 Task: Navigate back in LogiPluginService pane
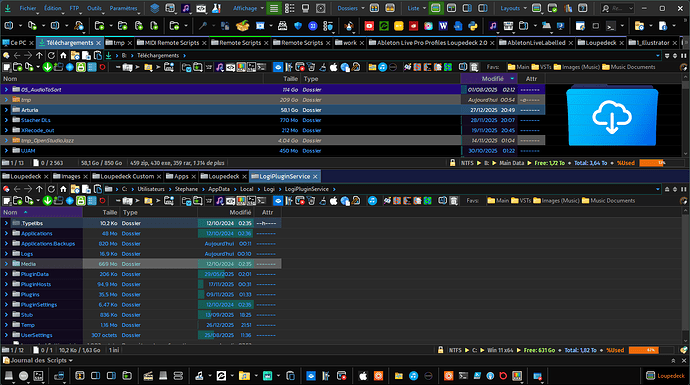[x=17, y=189]
